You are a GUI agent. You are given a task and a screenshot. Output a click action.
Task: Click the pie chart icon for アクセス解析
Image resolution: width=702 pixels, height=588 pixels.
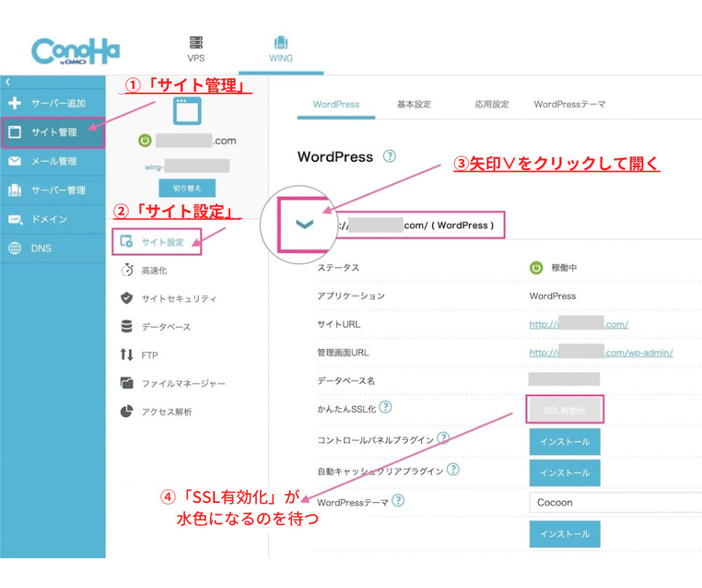(127, 411)
